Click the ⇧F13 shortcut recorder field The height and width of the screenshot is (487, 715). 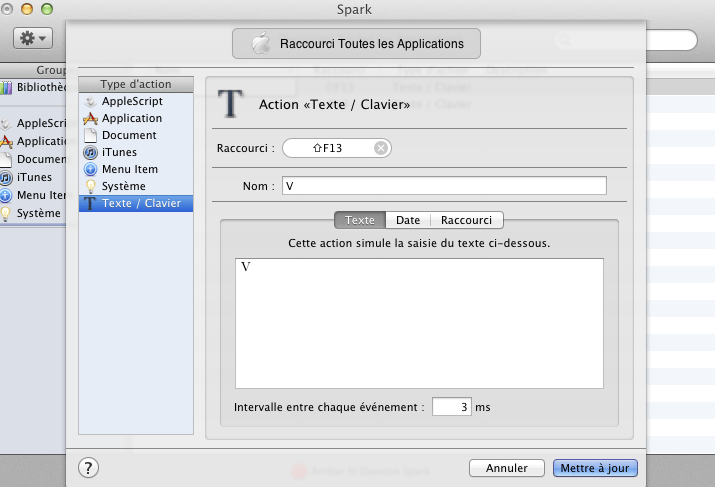click(337, 148)
